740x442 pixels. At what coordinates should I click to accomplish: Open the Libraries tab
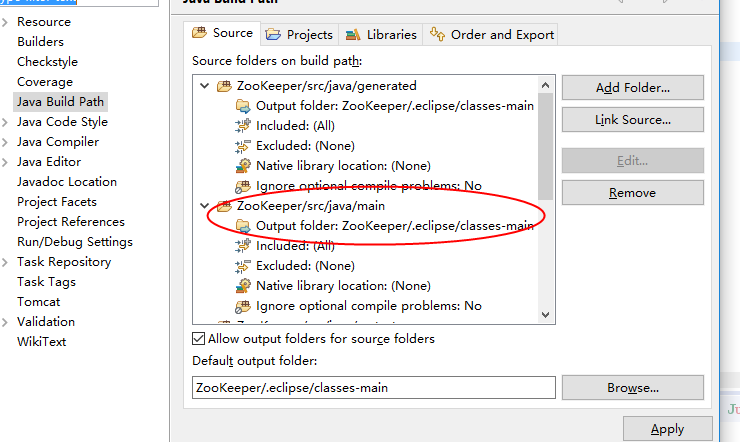click(381, 34)
